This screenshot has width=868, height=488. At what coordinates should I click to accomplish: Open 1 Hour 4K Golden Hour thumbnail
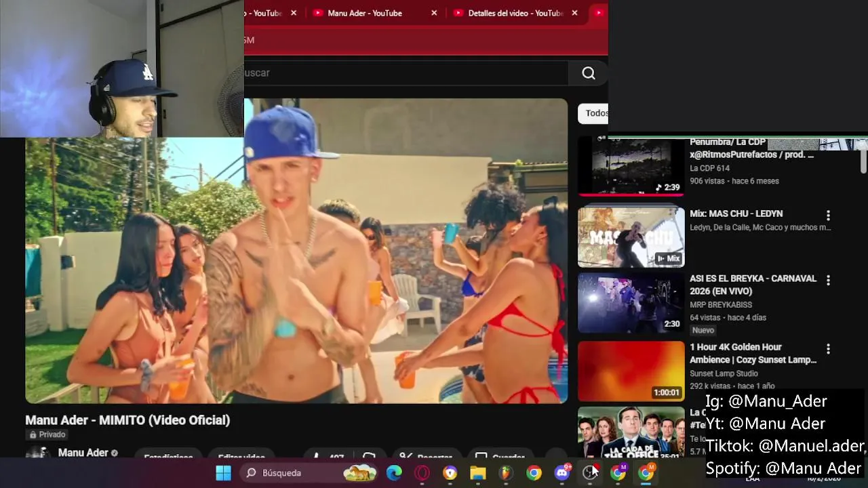coord(631,371)
